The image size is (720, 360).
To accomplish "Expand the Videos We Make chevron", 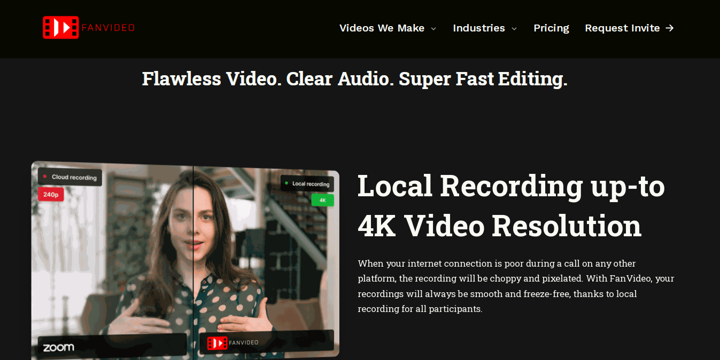I will (x=433, y=28).
